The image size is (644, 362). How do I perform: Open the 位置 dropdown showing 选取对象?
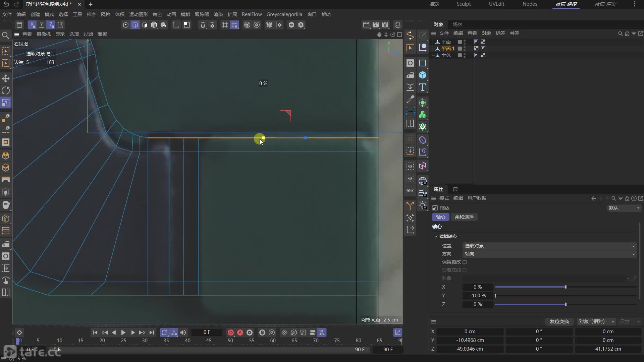tap(549, 246)
